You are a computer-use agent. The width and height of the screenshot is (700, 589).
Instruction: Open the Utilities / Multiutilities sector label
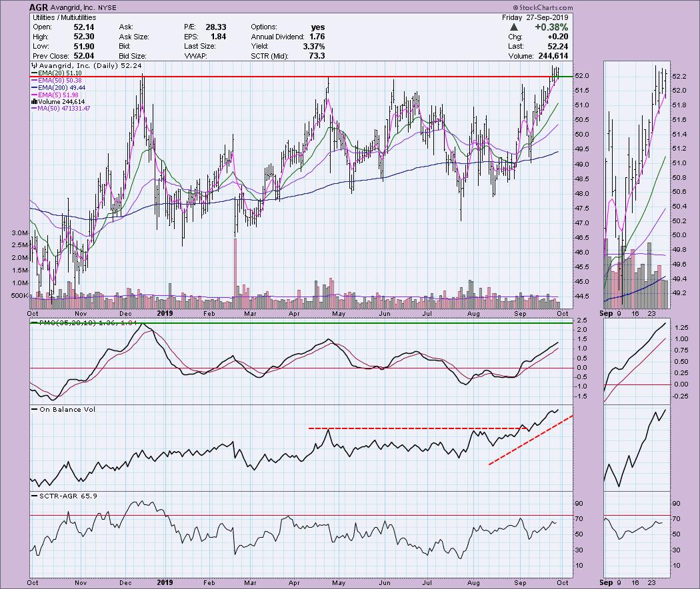tap(64, 17)
